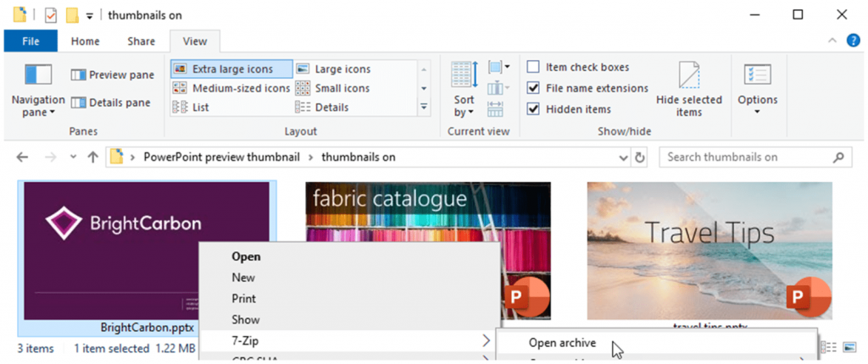Select the Travel Tips thumbnail
This screenshot has width=868, height=364.
(x=709, y=250)
